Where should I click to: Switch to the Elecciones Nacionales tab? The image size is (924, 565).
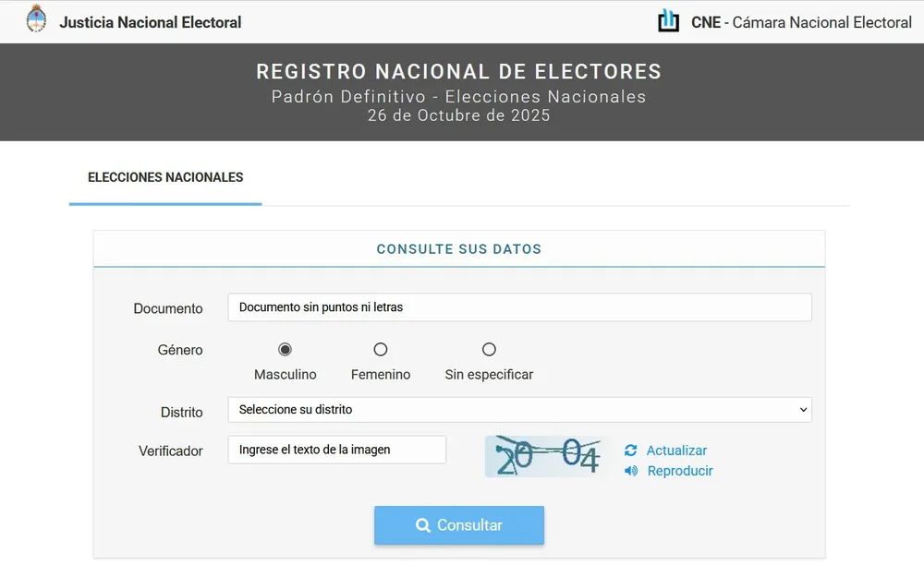[x=165, y=177]
